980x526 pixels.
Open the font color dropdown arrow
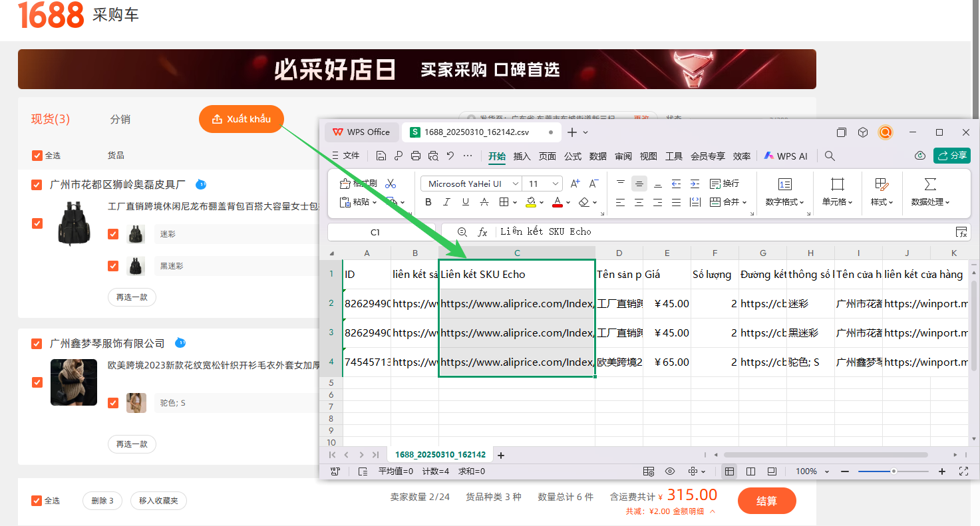point(568,202)
